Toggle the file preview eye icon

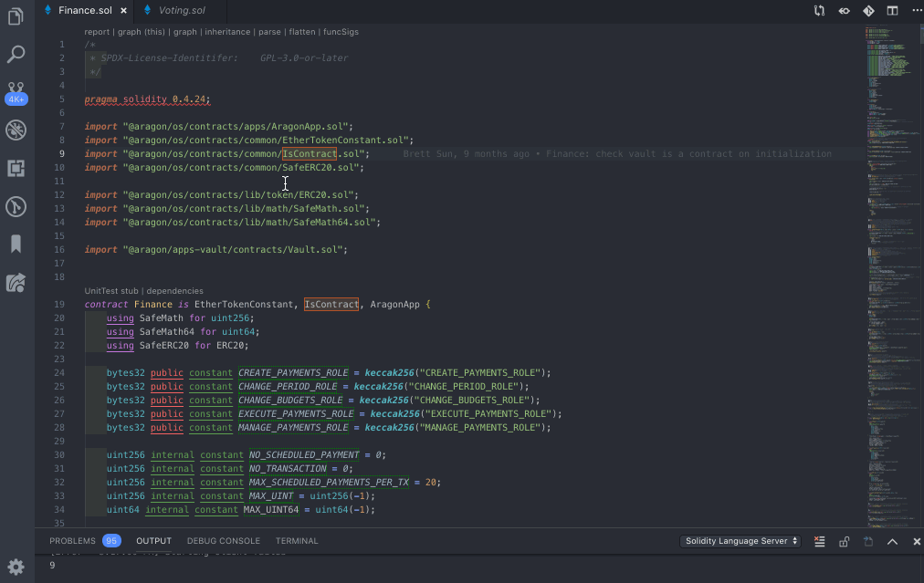[844, 10]
